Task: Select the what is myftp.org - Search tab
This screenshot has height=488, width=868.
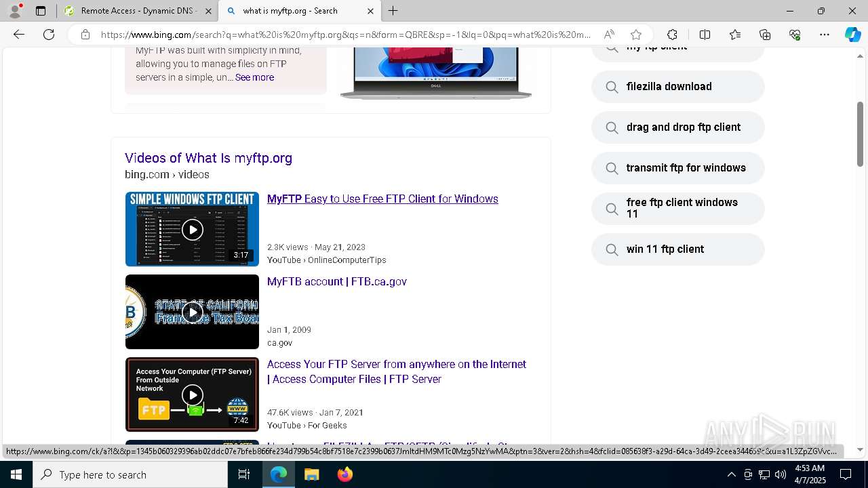Action: pyautogui.click(x=300, y=11)
